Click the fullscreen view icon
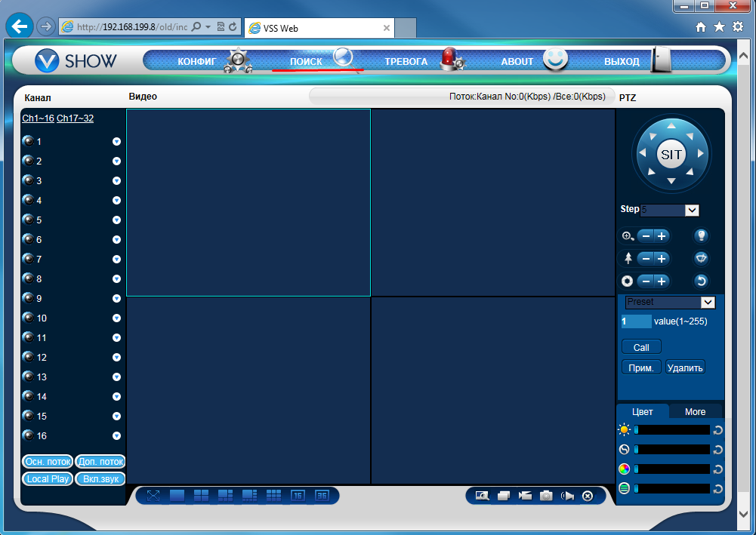This screenshot has width=756, height=535. click(153, 496)
